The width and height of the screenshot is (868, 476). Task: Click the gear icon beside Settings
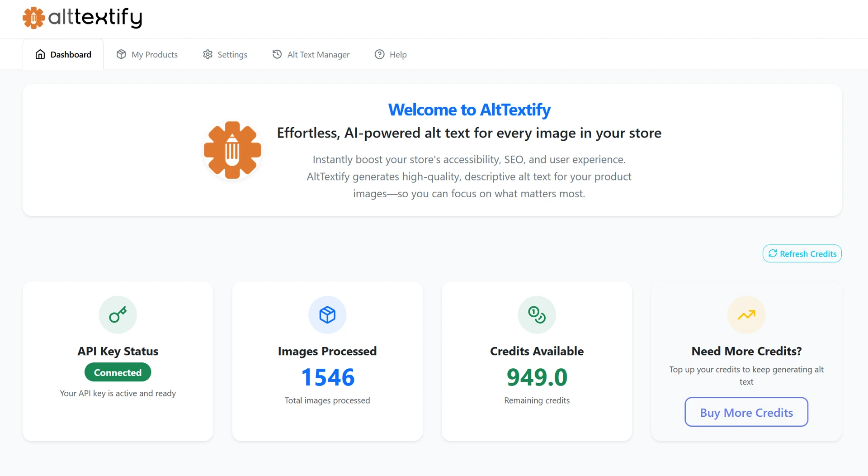[208, 54]
